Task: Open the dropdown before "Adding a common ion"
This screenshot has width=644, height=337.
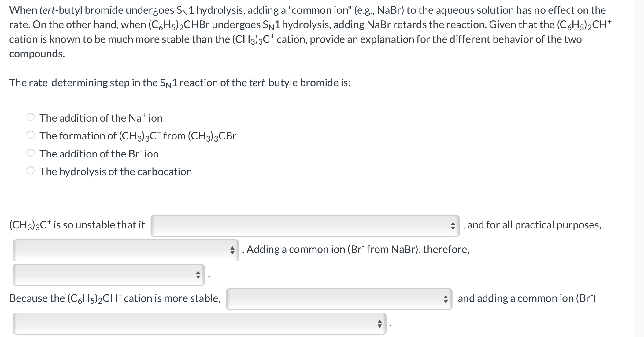Action: pyautogui.click(x=125, y=250)
